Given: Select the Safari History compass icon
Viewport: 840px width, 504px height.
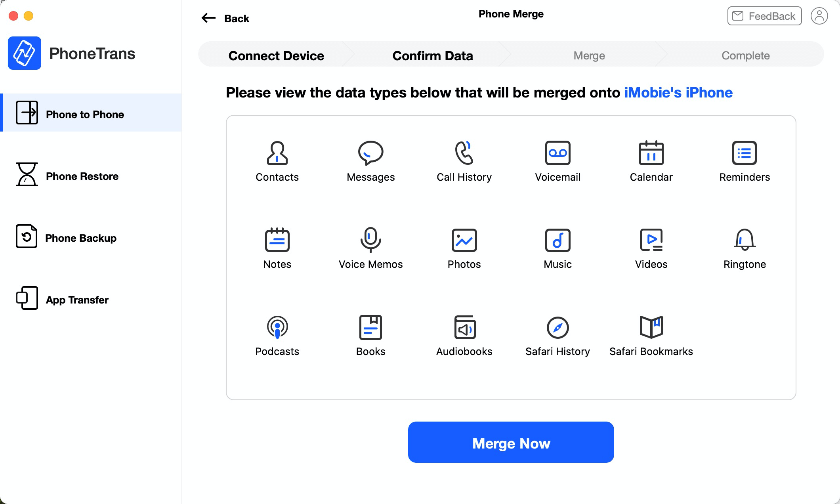Looking at the screenshot, I should [557, 327].
